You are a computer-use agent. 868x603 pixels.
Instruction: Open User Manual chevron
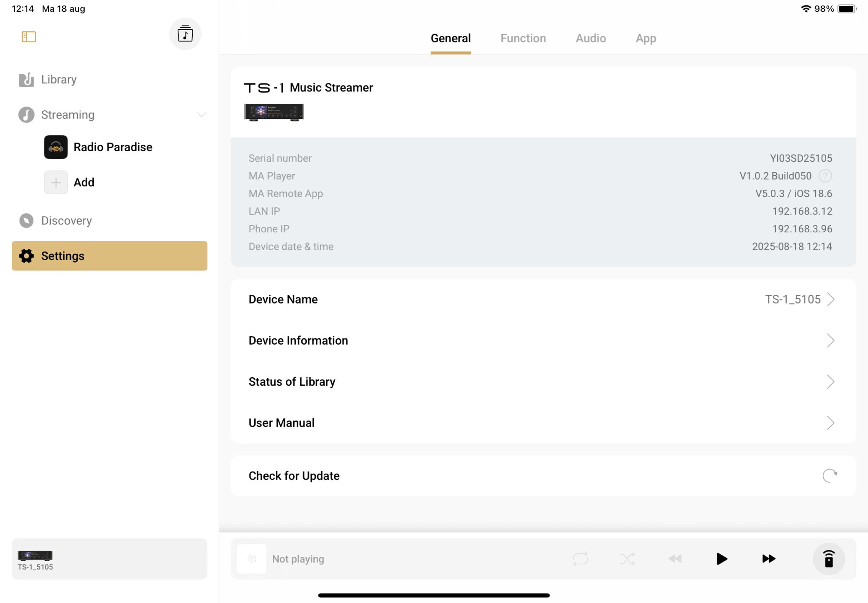coord(831,423)
